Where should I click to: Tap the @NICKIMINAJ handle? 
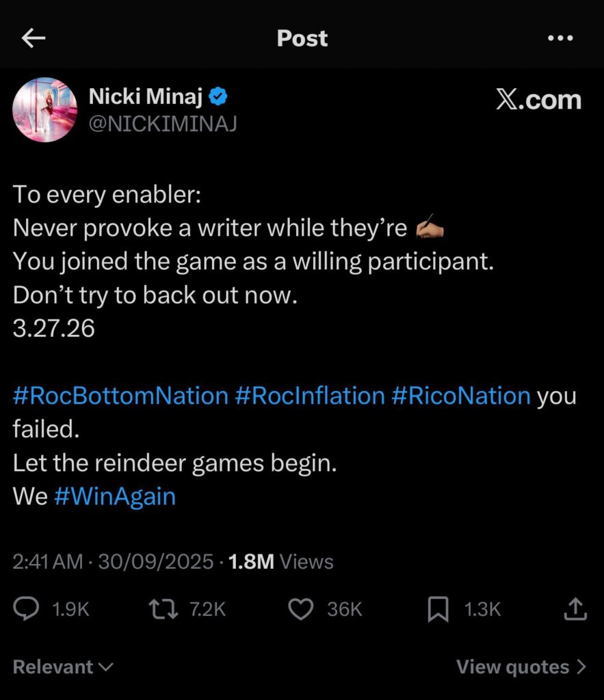click(163, 124)
